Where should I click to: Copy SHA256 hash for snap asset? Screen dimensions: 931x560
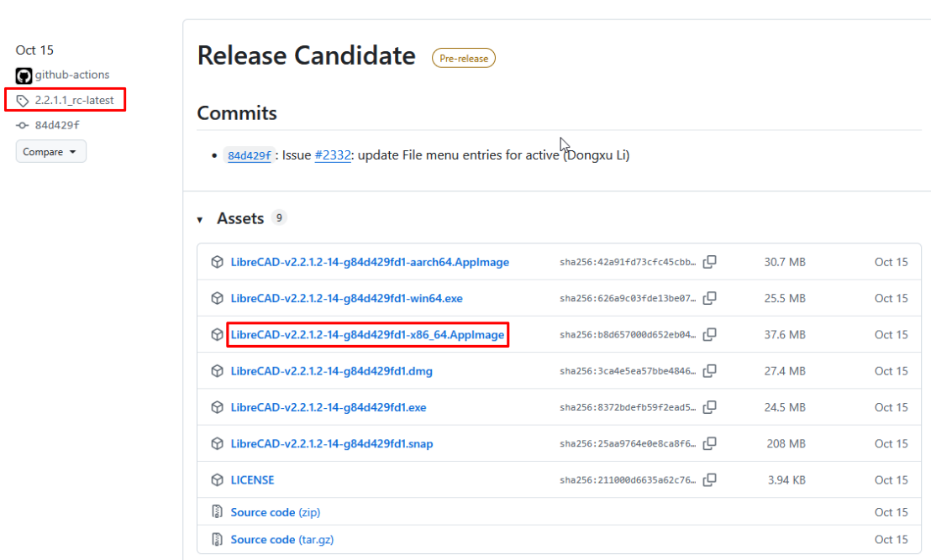pos(709,443)
